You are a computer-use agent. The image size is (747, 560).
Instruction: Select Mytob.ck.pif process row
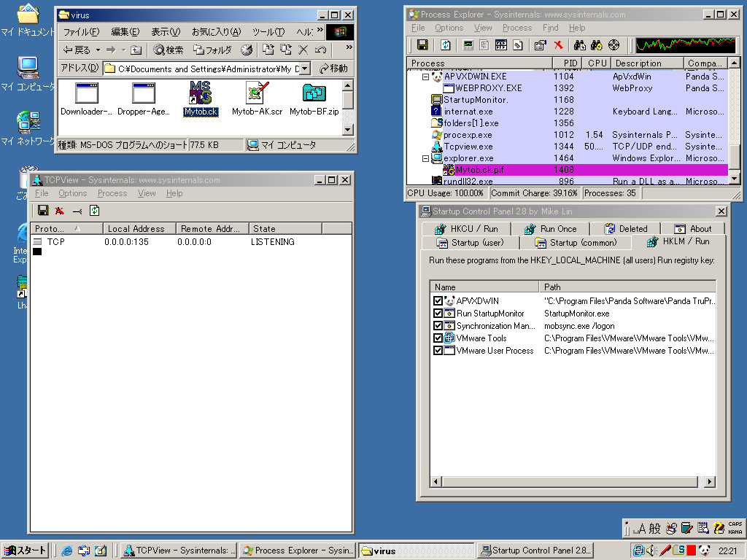(x=479, y=170)
